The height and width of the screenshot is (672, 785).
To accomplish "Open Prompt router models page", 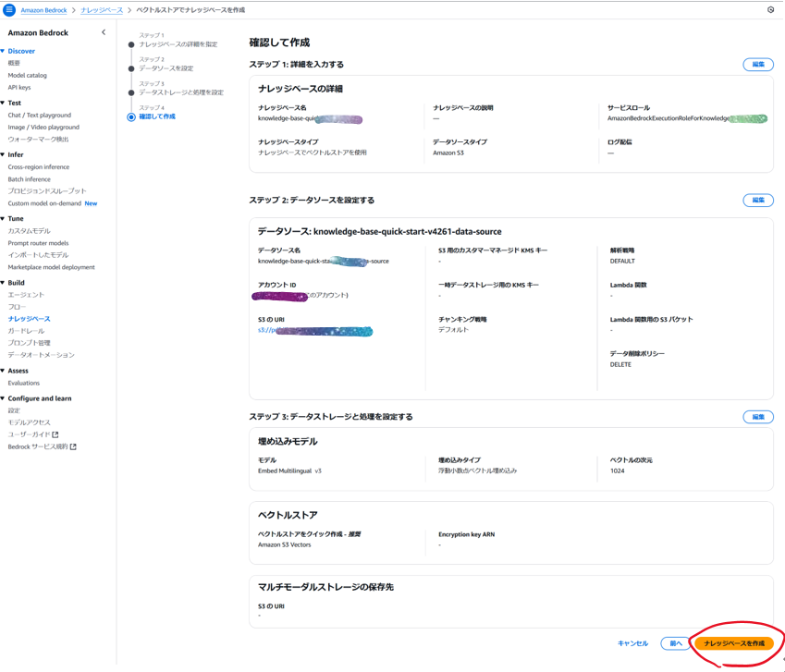I will [x=38, y=243].
